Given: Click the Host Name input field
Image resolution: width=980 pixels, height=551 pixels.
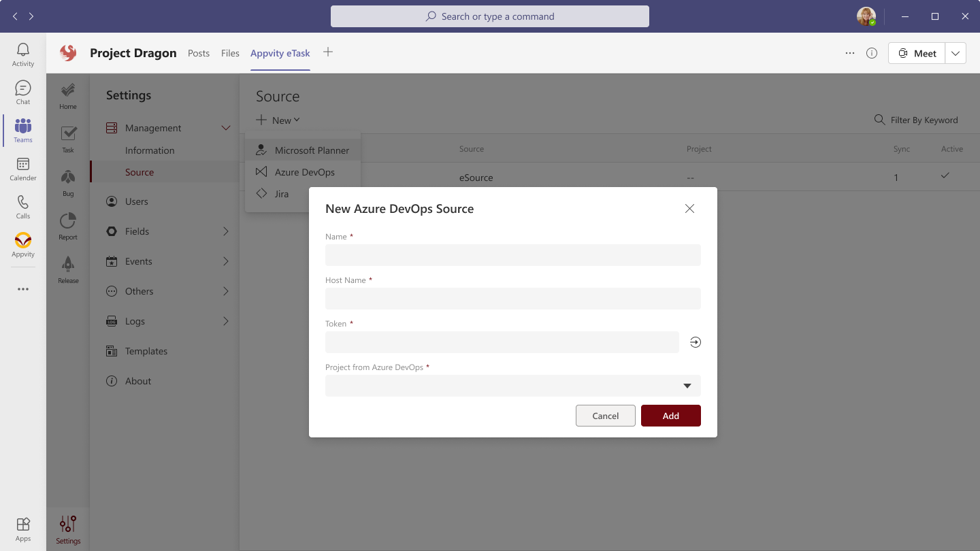Looking at the screenshot, I should tap(512, 299).
